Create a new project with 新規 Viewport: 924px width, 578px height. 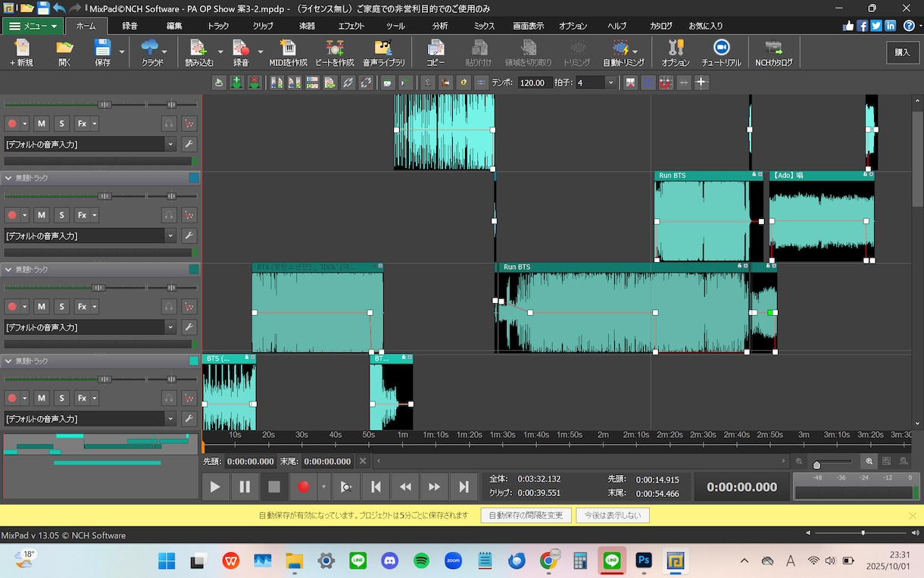pos(21,53)
